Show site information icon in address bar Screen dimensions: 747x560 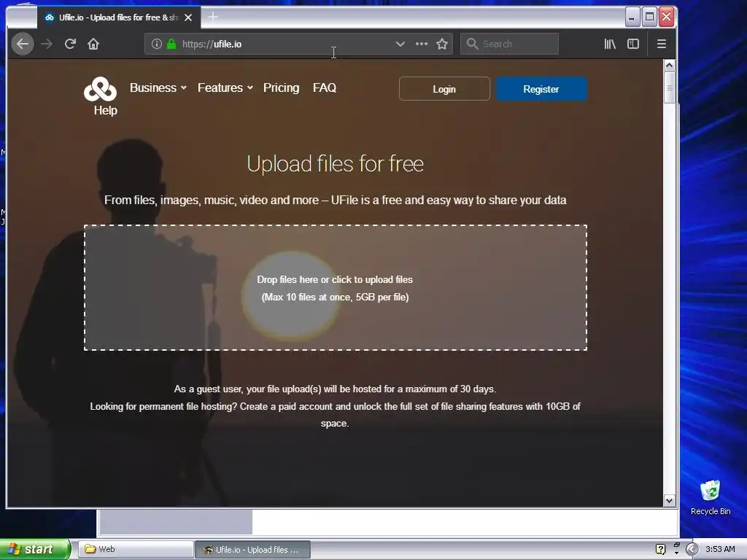[x=157, y=44]
